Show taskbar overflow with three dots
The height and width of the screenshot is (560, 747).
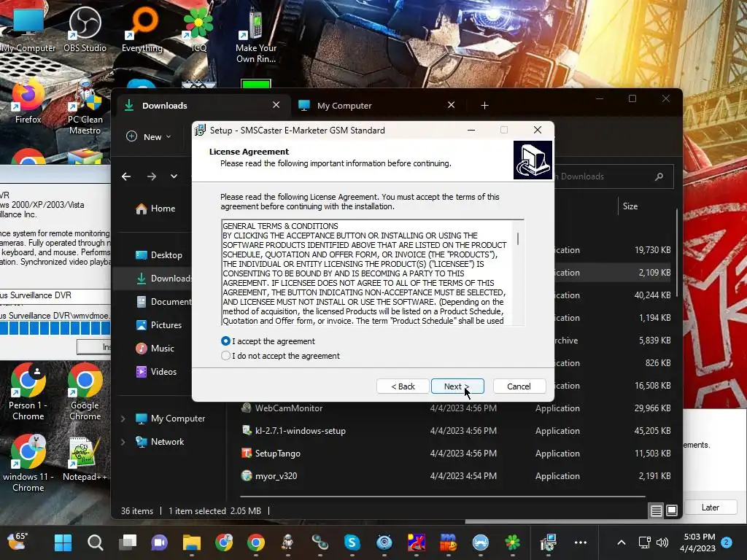pyautogui.click(x=580, y=542)
